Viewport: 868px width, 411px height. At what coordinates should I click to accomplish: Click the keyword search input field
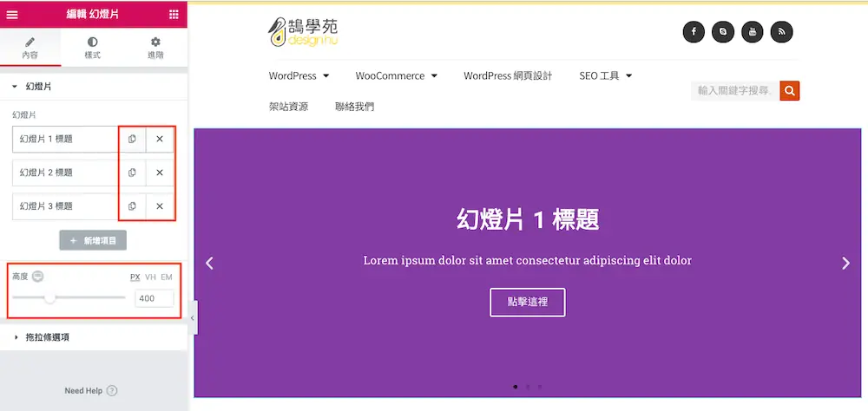tap(735, 91)
